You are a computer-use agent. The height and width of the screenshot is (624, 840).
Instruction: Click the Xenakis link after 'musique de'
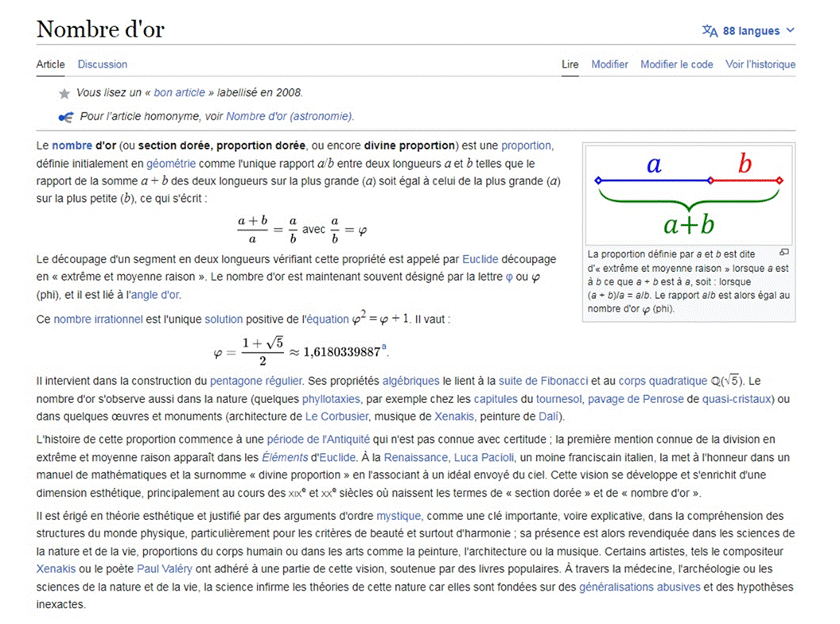point(454,417)
